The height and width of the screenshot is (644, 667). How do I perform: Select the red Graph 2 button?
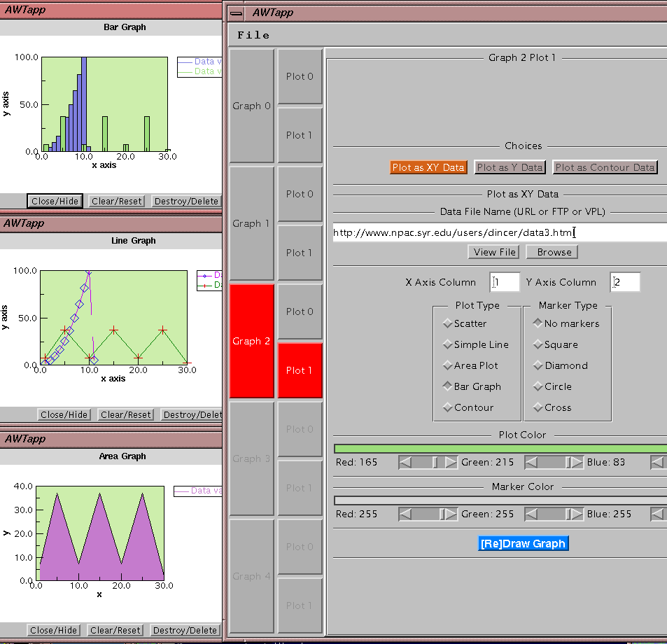pos(251,341)
